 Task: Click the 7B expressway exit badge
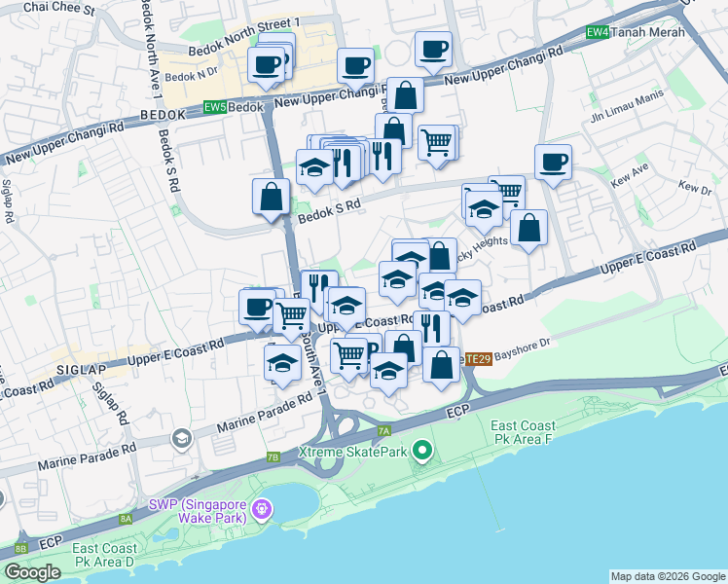click(273, 457)
